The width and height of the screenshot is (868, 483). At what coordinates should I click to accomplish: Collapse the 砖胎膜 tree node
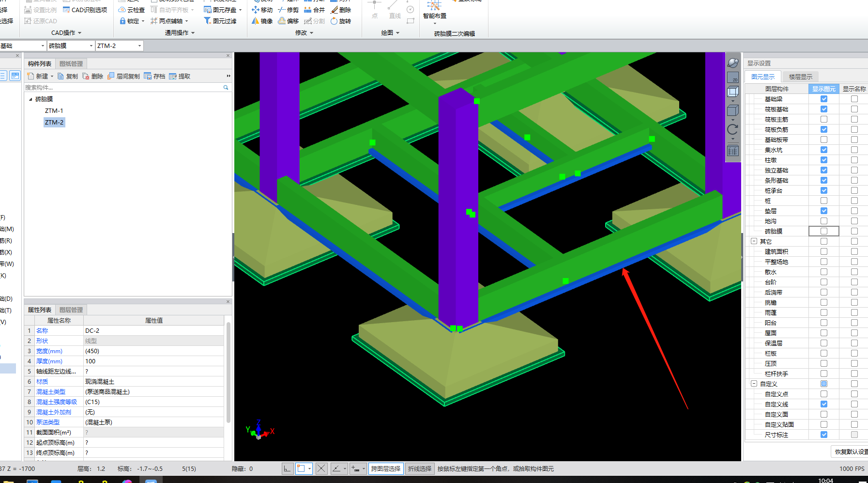click(x=30, y=99)
